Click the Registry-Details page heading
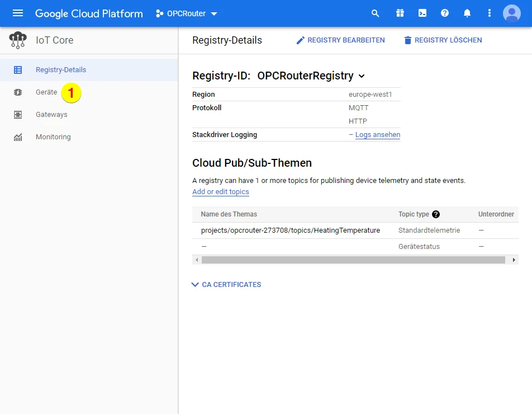532x414 pixels. click(x=227, y=40)
